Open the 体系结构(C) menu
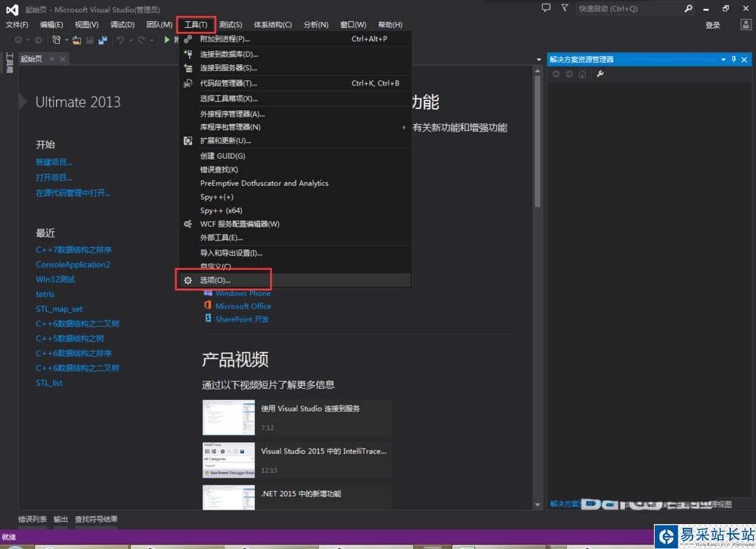This screenshot has height=549, width=756. click(x=273, y=25)
